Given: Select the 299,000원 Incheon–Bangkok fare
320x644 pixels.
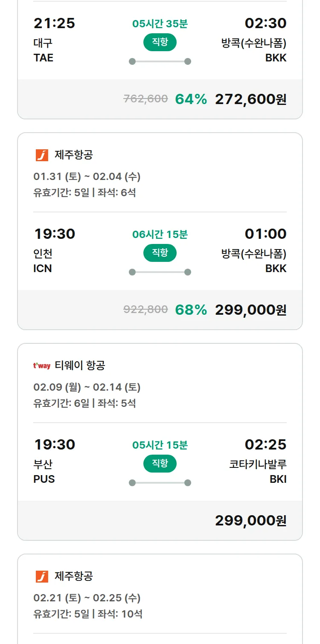Looking at the screenshot, I should pos(250,310).
